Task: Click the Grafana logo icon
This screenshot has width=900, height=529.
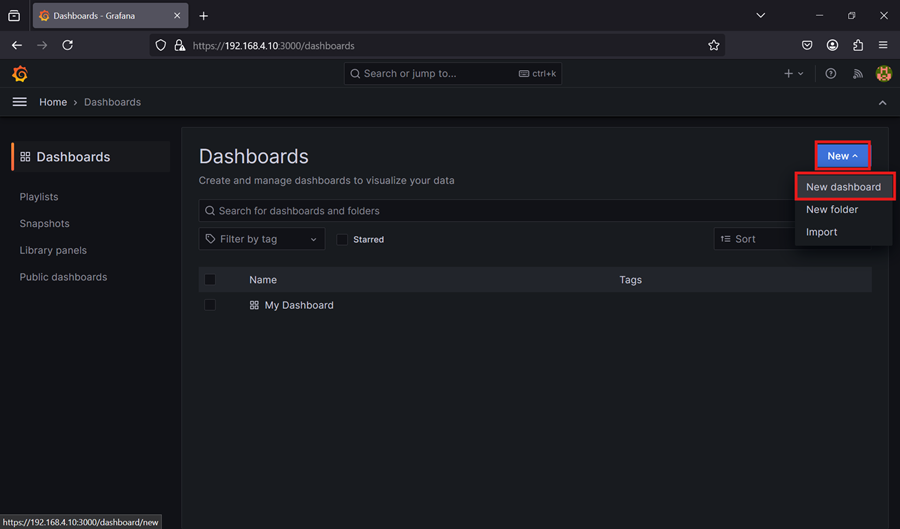Action: tap(20, 73)
